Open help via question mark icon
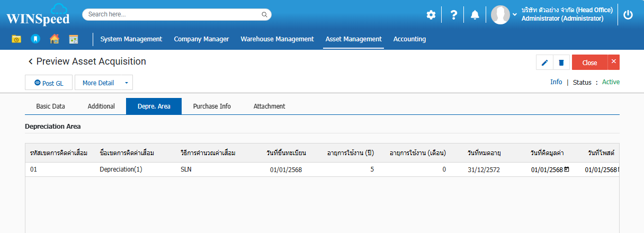Image resolution: width=644 pixels, height=233 pixels. [x=453, y=15]
